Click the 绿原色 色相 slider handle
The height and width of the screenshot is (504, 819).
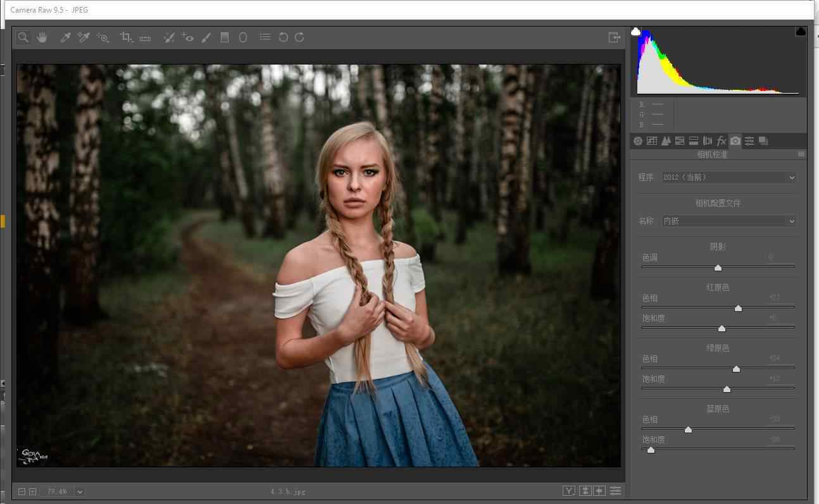pos(736,369)
